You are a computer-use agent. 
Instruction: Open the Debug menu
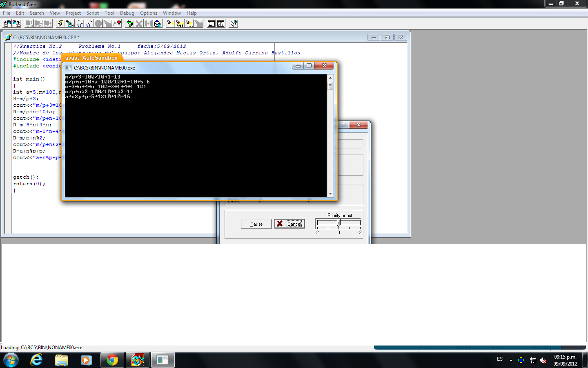pos(127,13)
